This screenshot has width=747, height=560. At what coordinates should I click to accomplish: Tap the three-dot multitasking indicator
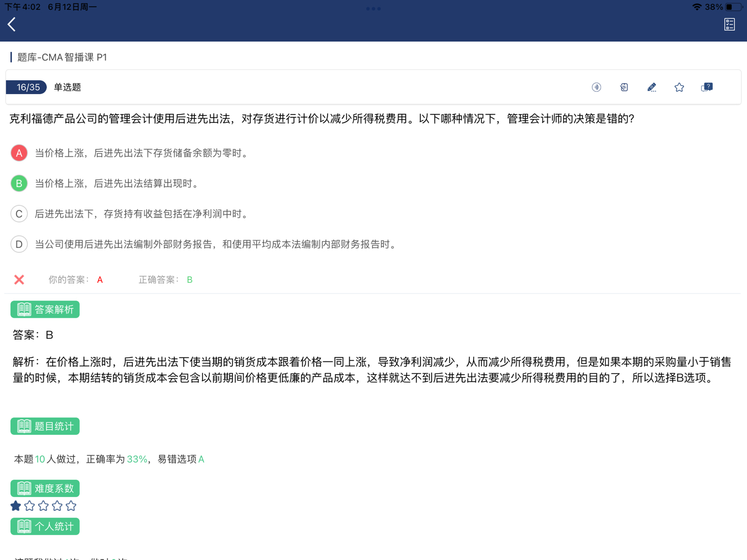373,9
